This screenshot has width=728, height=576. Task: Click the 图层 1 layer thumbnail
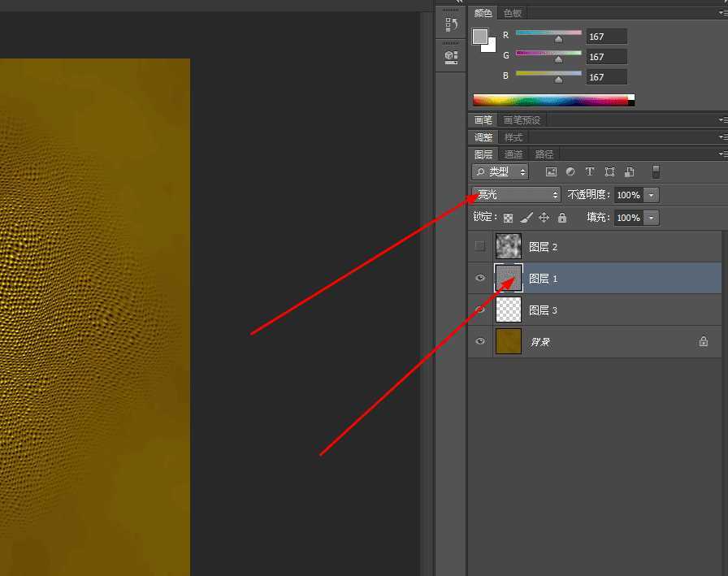click(508, 278)
